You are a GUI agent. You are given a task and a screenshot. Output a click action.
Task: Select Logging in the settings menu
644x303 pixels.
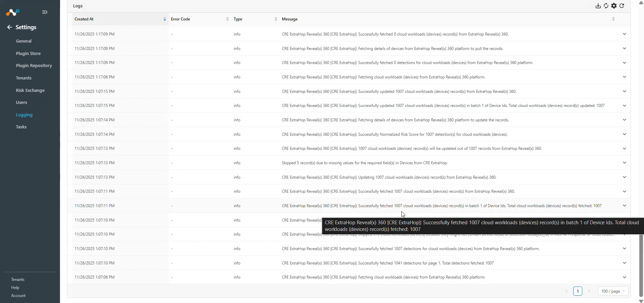click(x=24, y=115)
